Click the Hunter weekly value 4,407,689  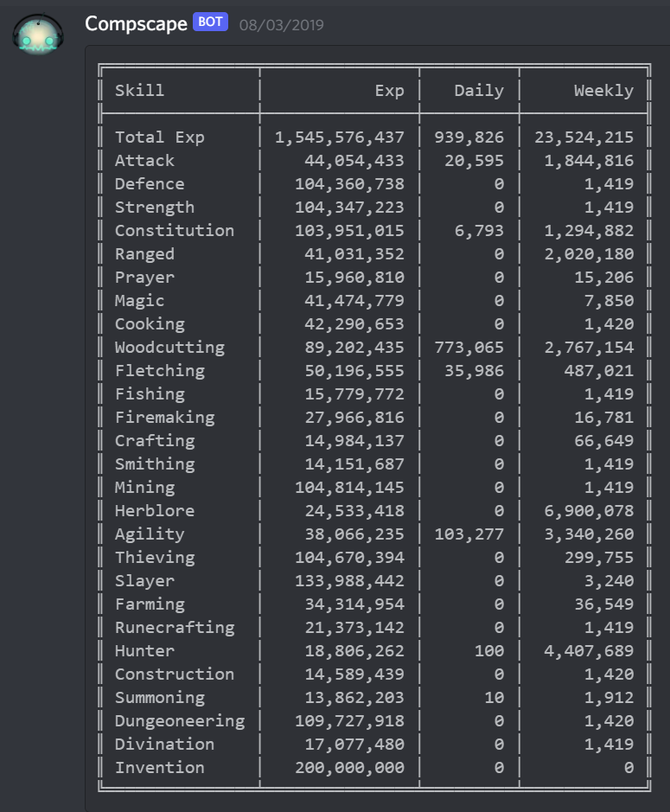(x=588, y=650)
